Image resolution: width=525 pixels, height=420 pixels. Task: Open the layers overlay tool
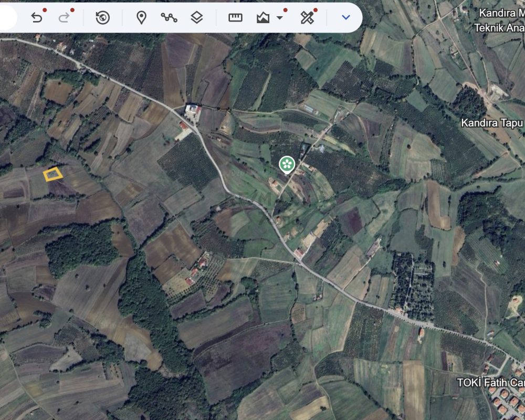[x=197, y=17]
